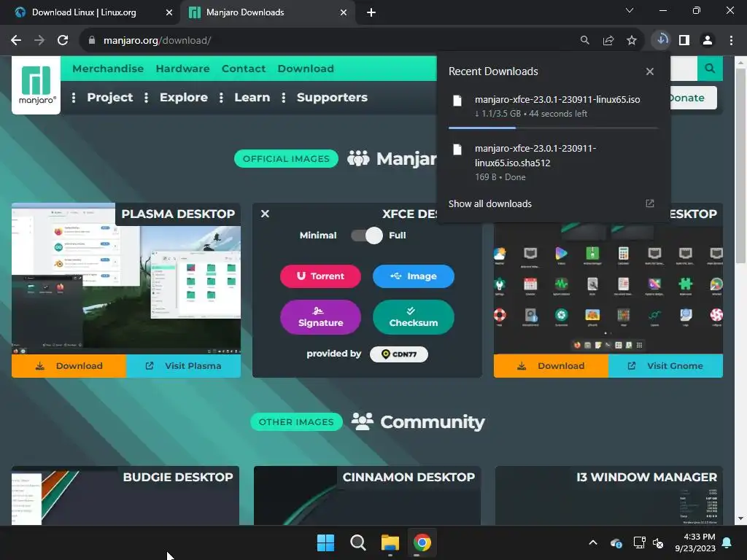The height and width of the screenshot is (560, 747).
Task: Open Chrome three-dot menu
Action: (731, 41)
